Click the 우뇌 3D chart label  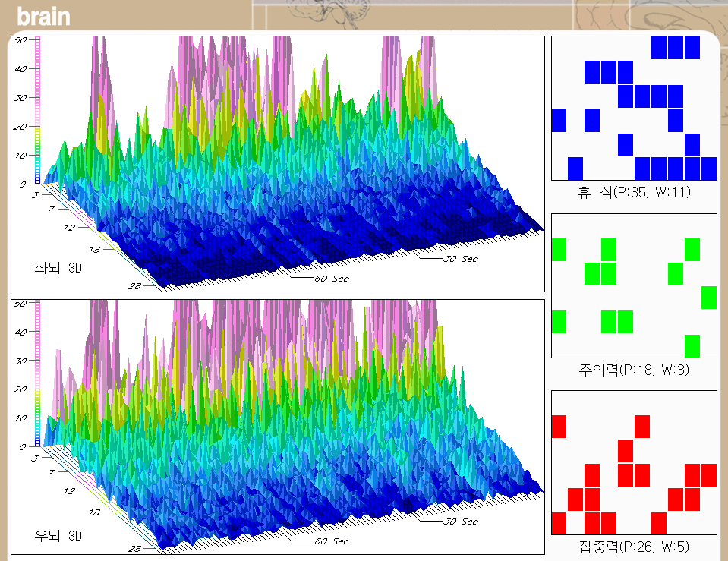pyautogui.click(x=57, y=536)
